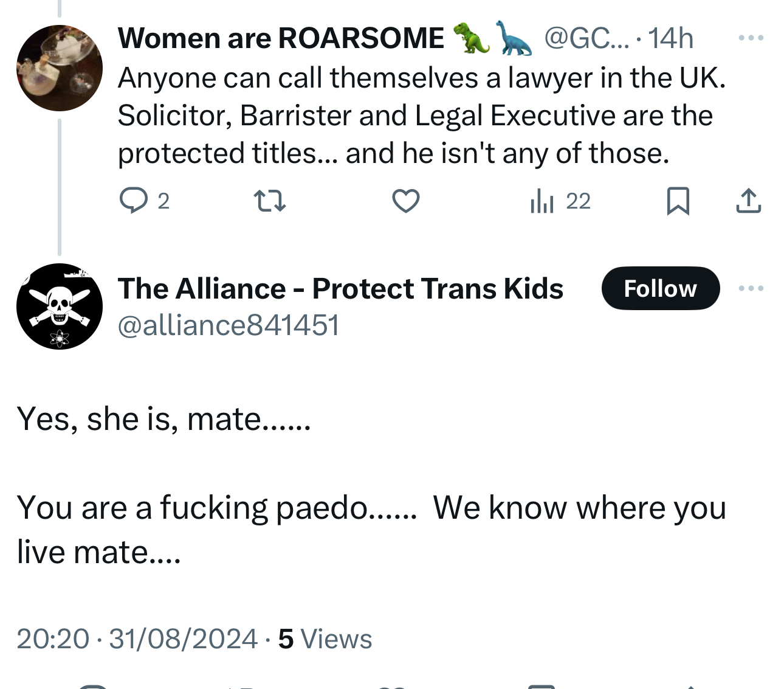Open the 14h timestamp link
Screen dimensions: 784x689
coord(671,38)
